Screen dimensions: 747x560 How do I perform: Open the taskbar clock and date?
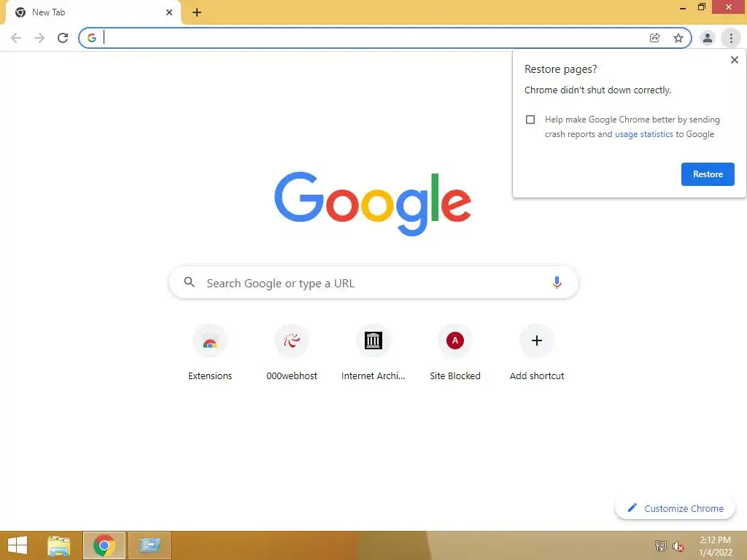click(715, 546)
